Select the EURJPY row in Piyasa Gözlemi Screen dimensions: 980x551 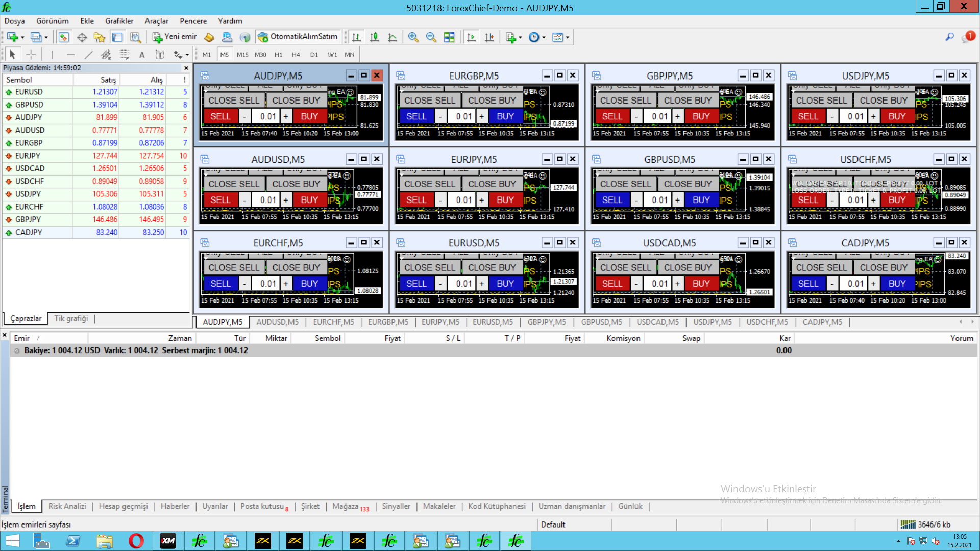pyautogui.click(x=28, y=156)
